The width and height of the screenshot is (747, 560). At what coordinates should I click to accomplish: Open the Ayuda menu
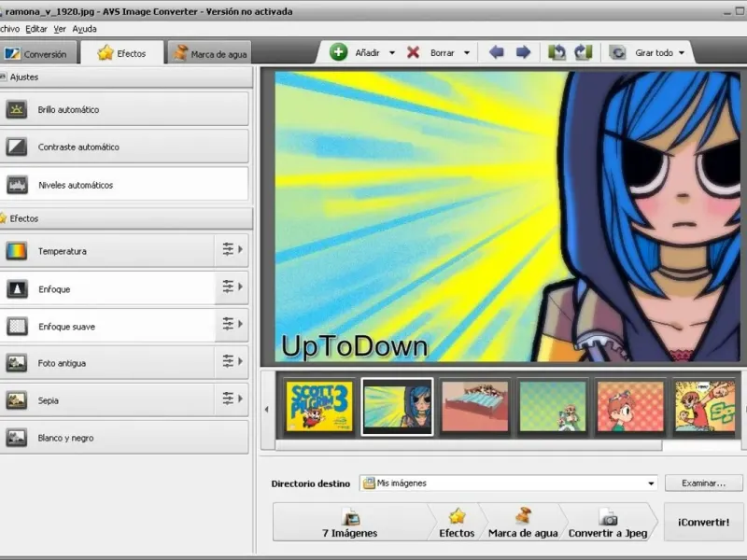coord(84,29)
